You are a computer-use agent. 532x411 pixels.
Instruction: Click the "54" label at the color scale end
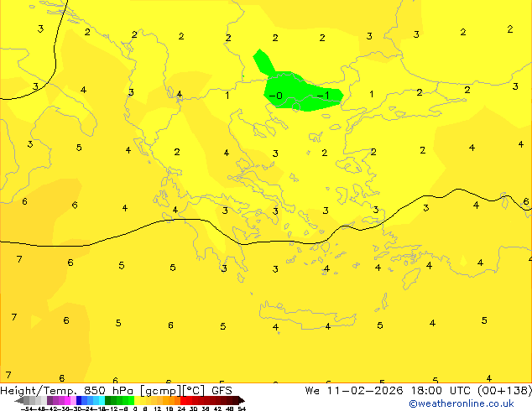(242, 409)
